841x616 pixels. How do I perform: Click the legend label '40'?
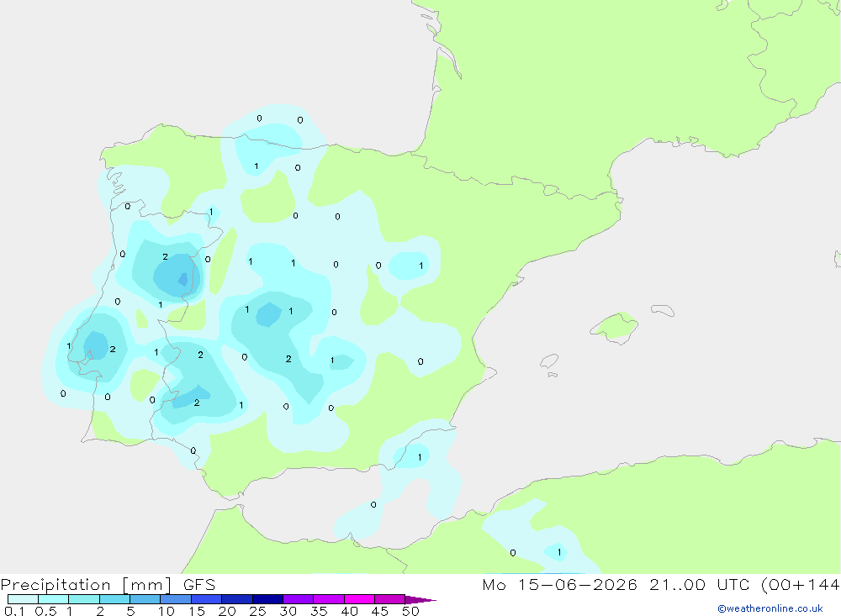[350, 611]
